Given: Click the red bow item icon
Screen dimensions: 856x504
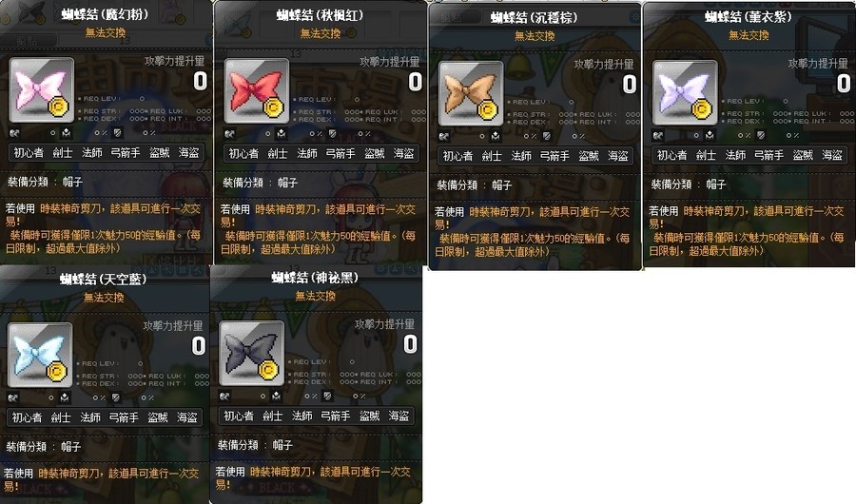Looking at the screenshot, I should click(x=257, y=90).
